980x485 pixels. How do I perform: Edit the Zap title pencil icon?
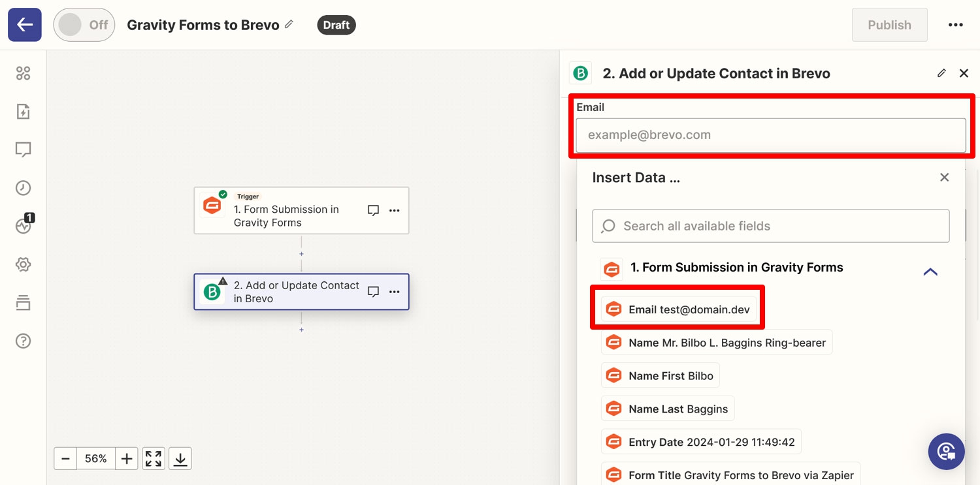(289, 24)
